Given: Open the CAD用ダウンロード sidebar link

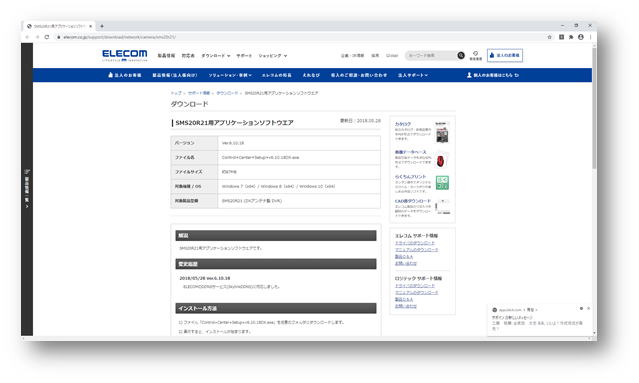Looking at the screenshot, I should [412, 201].
